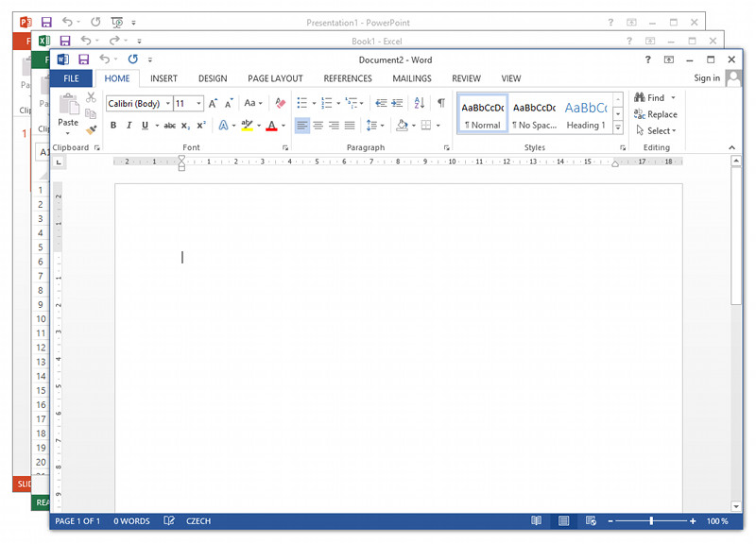The image size is (756, 544).
Task: Click the Save icon in Word's quick access toolbar
Action: [x=84, y=59]
